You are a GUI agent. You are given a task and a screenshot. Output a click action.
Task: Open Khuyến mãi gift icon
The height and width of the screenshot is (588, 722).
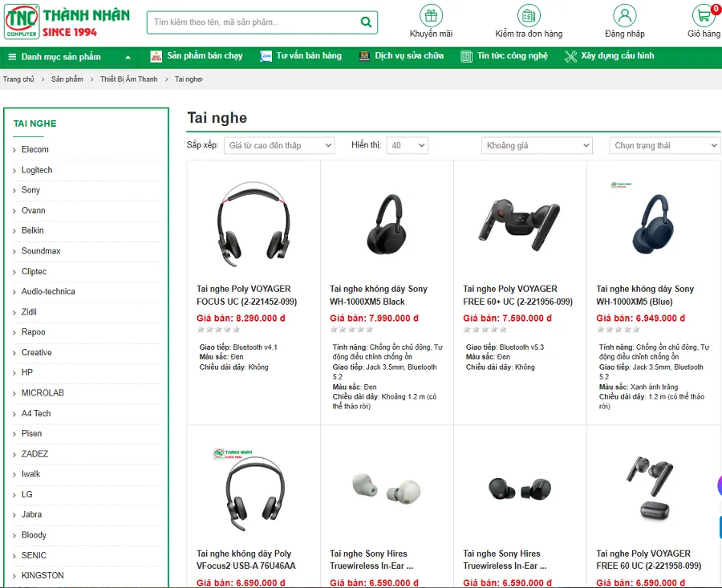431,16
